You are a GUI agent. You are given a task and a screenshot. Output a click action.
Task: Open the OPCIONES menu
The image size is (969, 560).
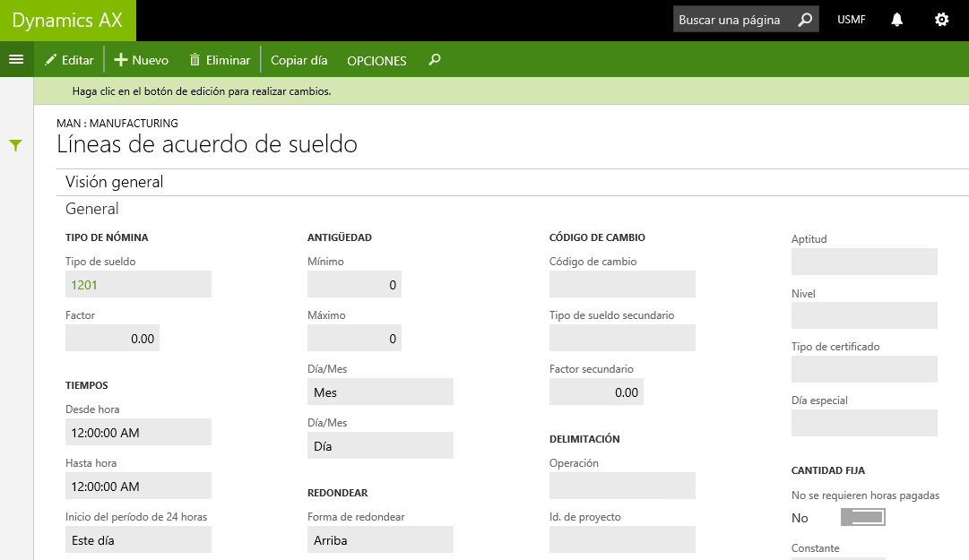point(376,61)
